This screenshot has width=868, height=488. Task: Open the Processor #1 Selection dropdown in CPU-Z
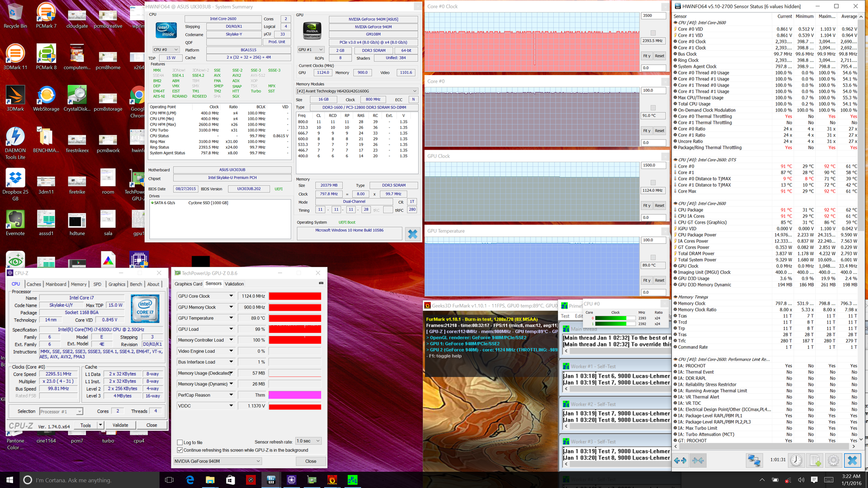[61, 411]
